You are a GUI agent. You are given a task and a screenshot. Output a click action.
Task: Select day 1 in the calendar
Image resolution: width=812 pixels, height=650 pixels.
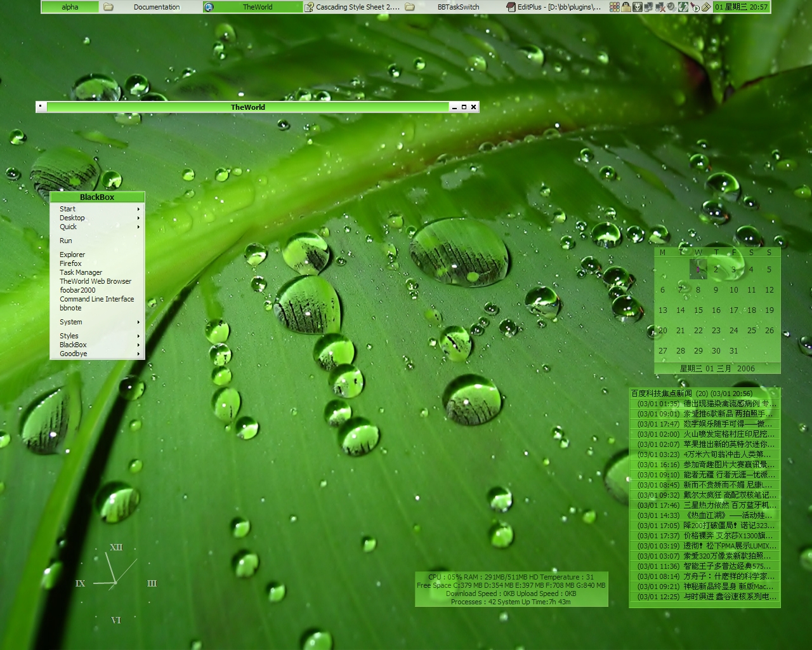(698, 269)
